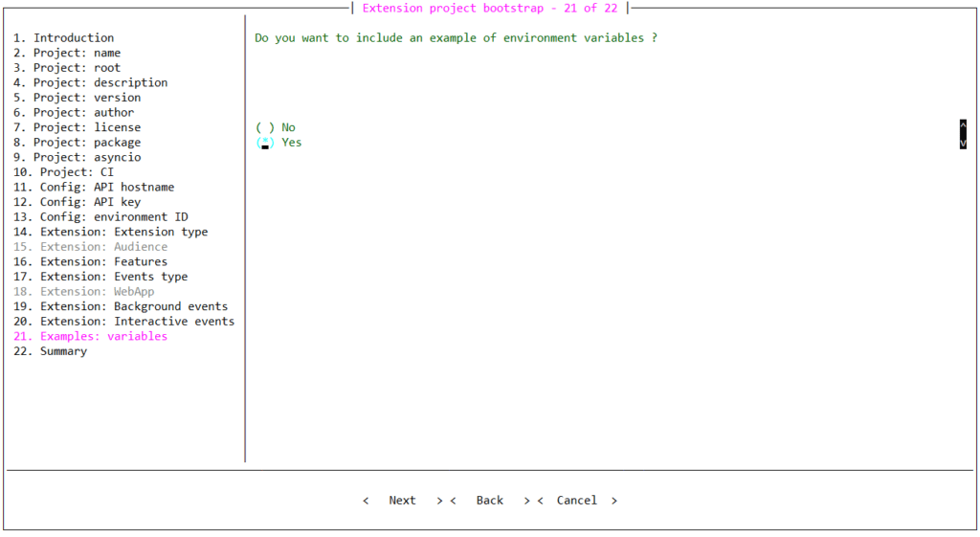This screenshot has width=980, height=537.
Task: Open step 5. Project: version
Action: [x=77, y=98]
